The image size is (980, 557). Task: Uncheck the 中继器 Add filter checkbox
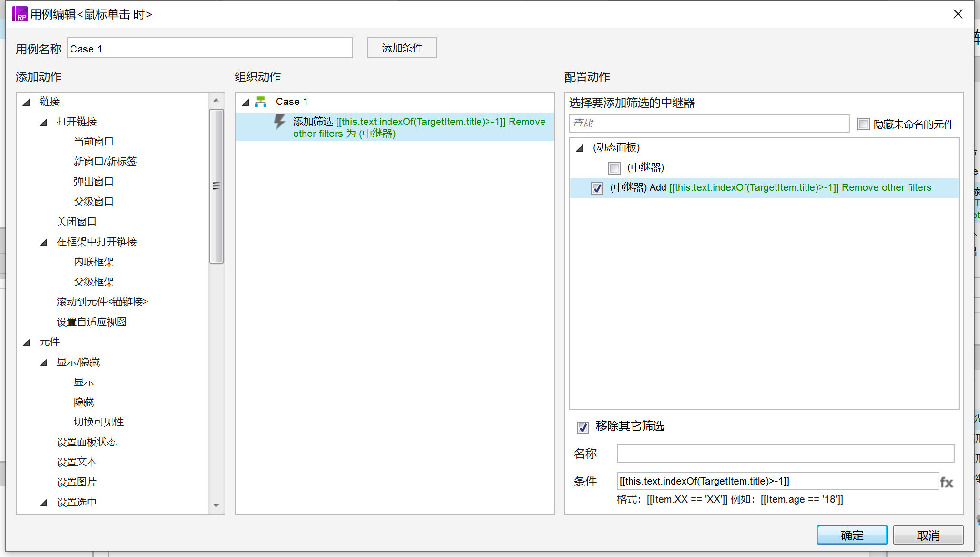(x=597, y=188)
